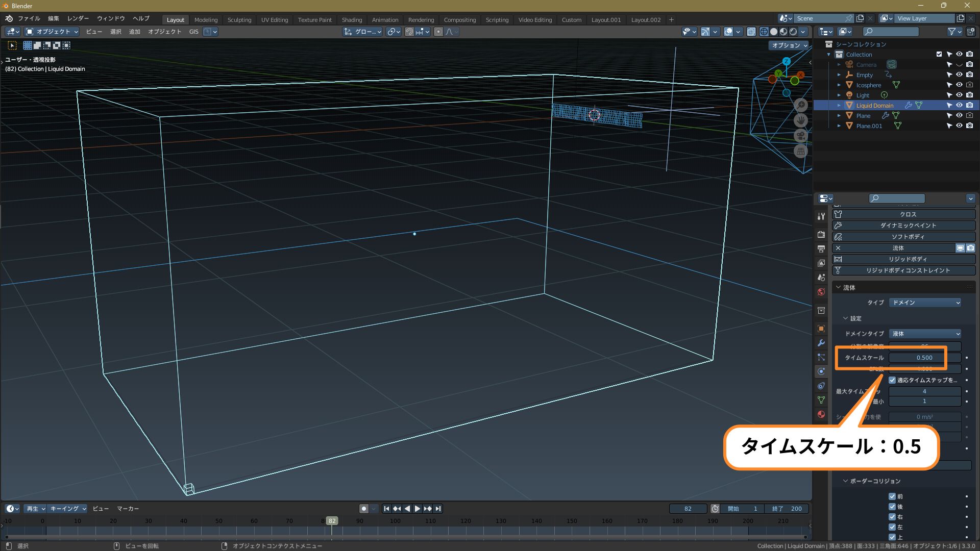Uncheck the adaptive time step checkbox
Viewport: 980px width, 551px height.
892,380
